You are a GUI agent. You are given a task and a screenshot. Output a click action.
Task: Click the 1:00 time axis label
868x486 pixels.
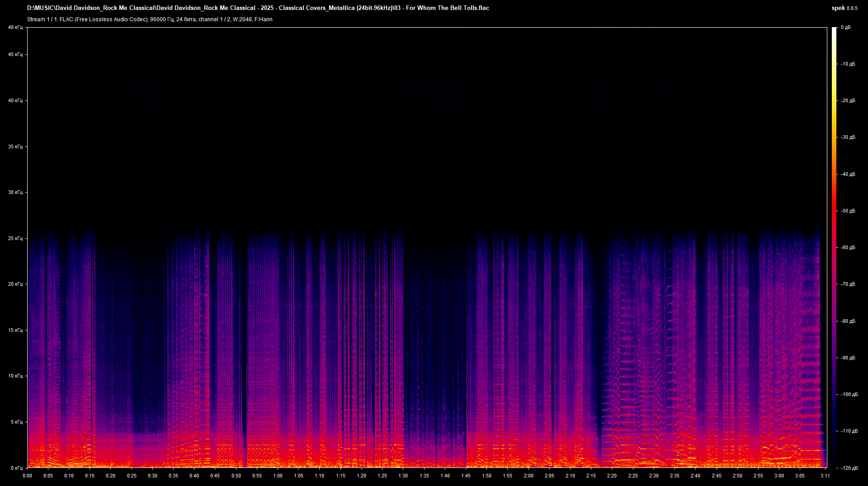(x=278, y=476)
